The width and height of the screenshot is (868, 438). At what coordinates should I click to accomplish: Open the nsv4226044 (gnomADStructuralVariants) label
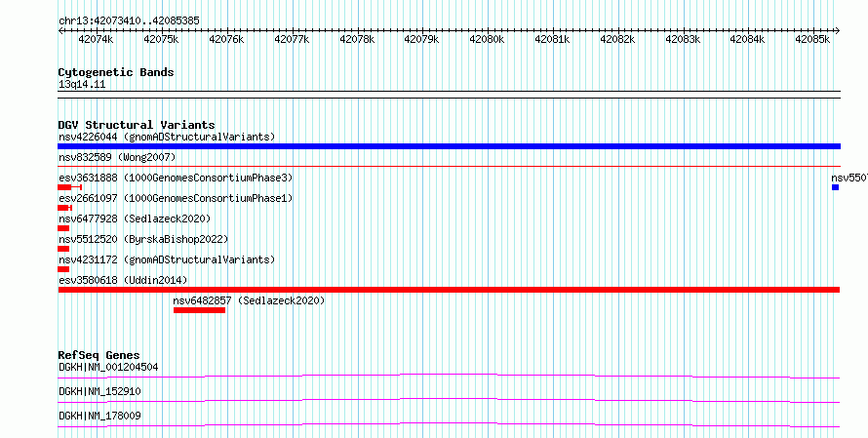167,137
